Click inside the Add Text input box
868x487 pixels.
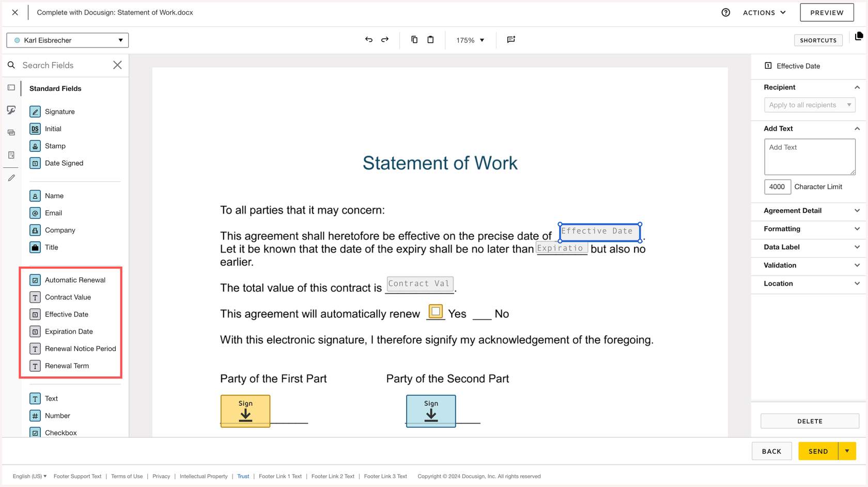[810, 156]
